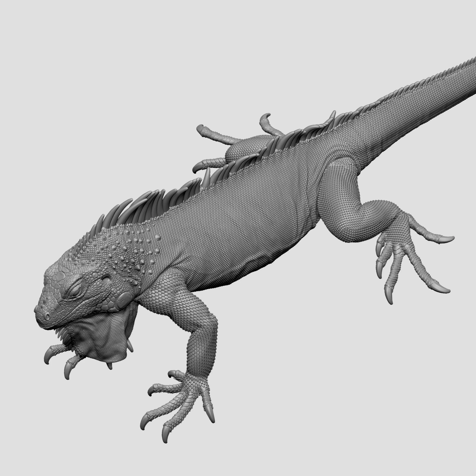
Task: Click the empty background top-left area
Action: tap(74, 74)
